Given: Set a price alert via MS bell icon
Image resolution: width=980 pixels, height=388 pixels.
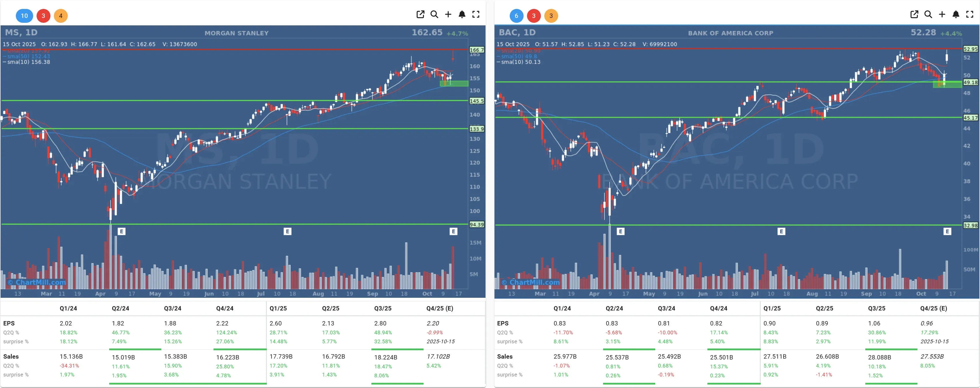Looking at the screenshot, I should point(462,14).
